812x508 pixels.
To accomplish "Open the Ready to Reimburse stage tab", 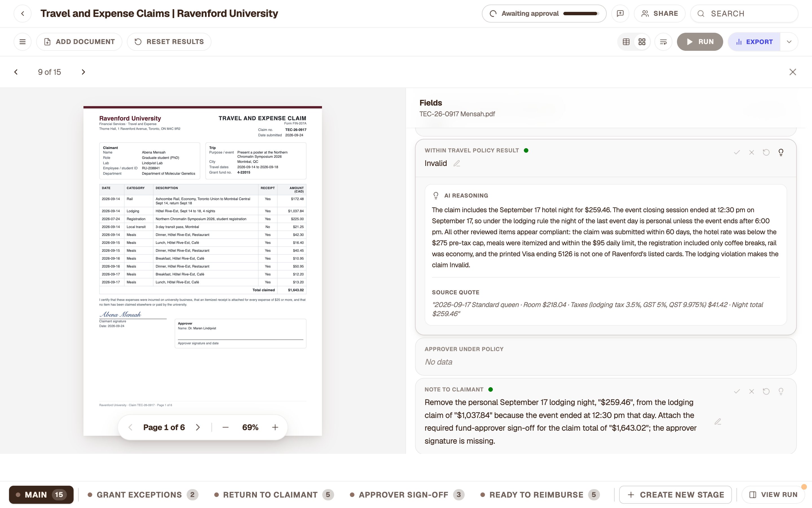I will pyautogui.click(x=540, y=494).
